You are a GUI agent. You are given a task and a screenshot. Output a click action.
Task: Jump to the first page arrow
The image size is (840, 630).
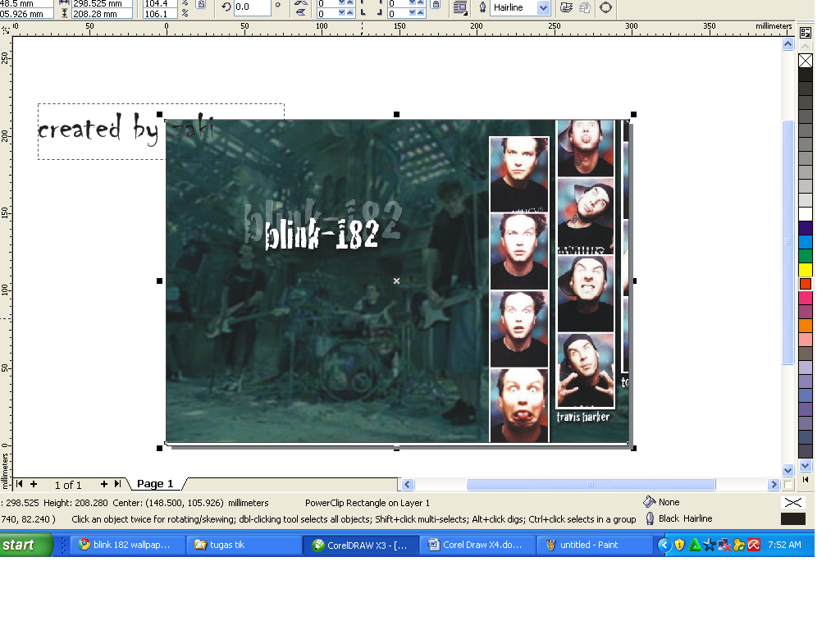click(20, 484)
